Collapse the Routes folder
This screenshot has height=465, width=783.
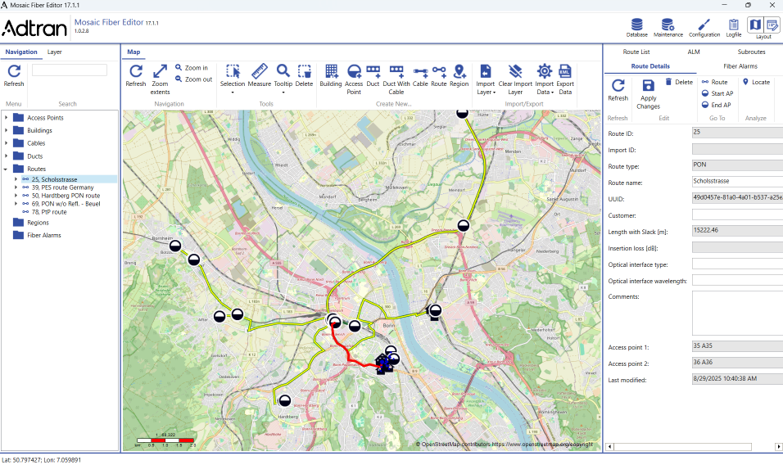(x=6, y=169)
